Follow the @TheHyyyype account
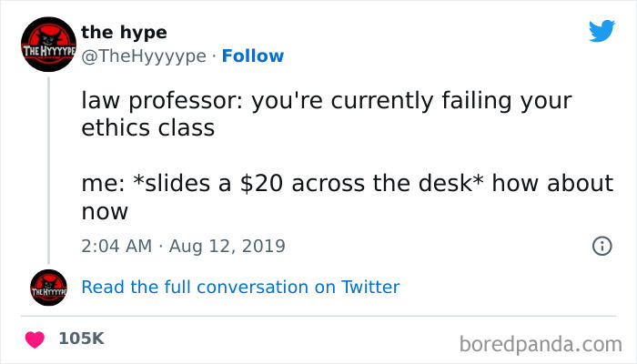 [254, 56]
